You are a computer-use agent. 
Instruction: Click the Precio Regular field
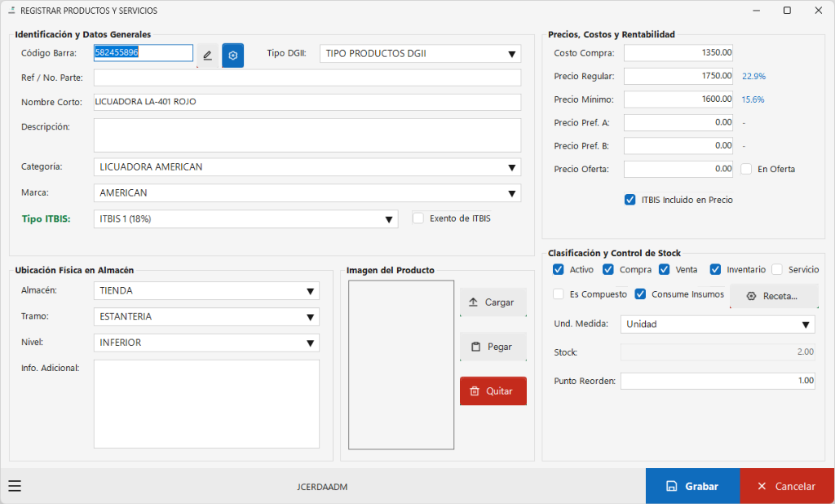point(678,76)
